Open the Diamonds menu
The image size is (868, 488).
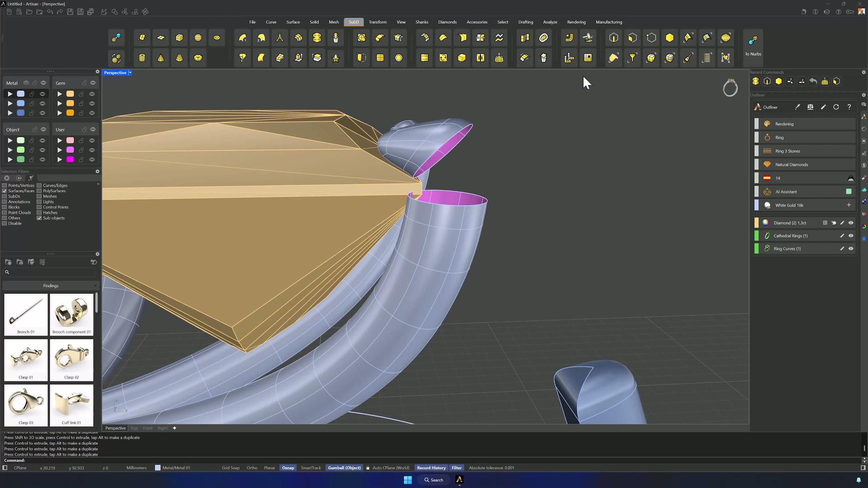pos(447,22)
